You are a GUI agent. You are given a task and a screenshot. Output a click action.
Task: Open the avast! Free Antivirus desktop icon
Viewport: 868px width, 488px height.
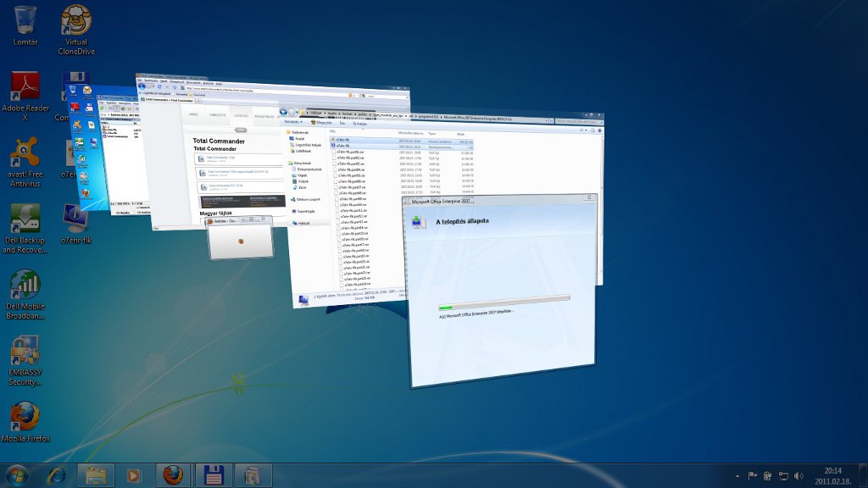25,162
